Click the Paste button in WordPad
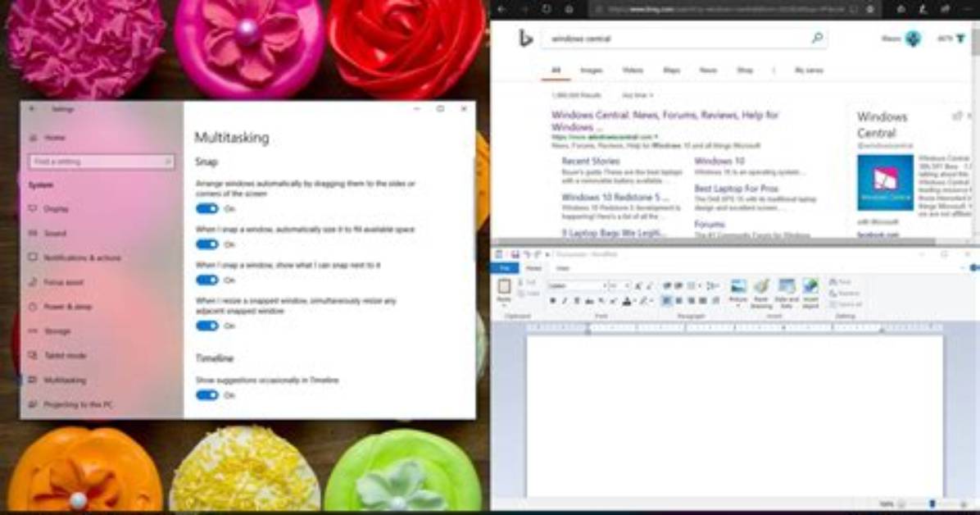The width and height of the screenshot is (980, 515). pos(504,292)
